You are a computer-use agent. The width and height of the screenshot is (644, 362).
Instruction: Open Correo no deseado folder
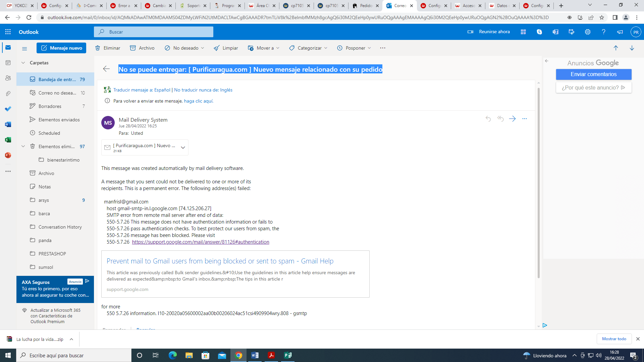point(55,93)
